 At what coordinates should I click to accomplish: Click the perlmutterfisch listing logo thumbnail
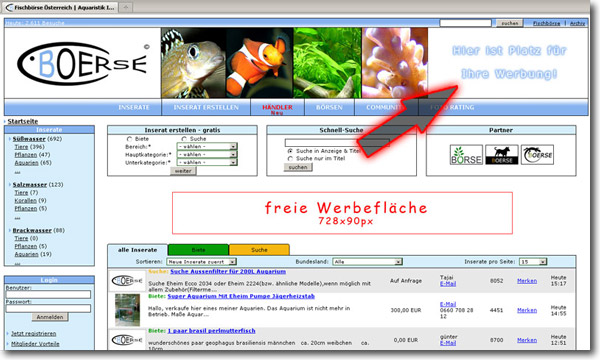127,340
